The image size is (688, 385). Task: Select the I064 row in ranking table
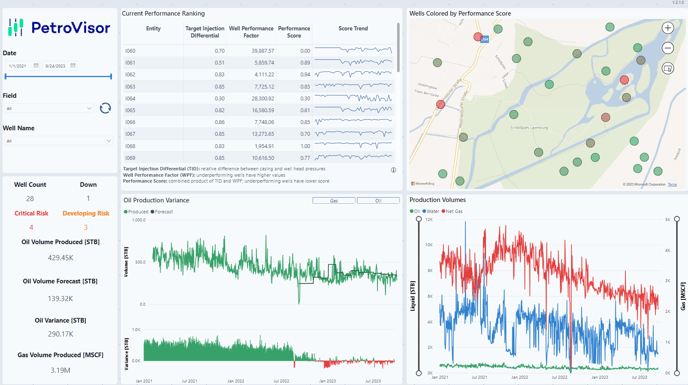tap(258, 98)
